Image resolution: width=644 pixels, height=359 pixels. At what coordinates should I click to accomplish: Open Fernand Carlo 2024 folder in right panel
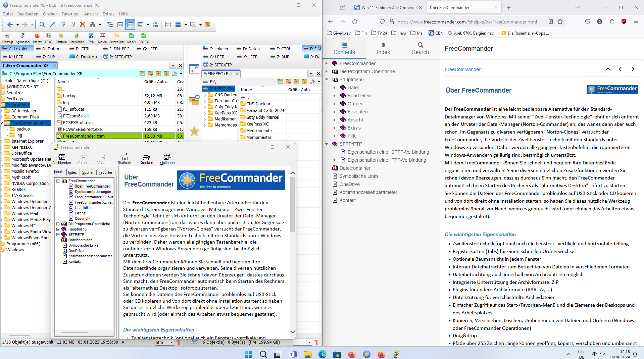[265, 110]
